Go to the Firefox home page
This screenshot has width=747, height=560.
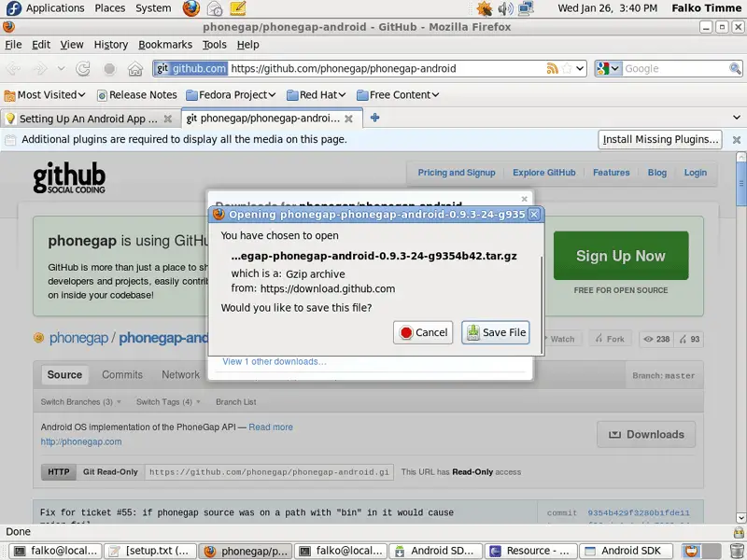tap(135, 68)
